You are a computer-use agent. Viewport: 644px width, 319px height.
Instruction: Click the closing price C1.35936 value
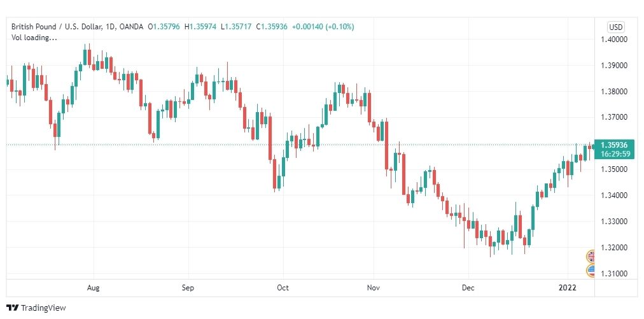coord(272,27)
